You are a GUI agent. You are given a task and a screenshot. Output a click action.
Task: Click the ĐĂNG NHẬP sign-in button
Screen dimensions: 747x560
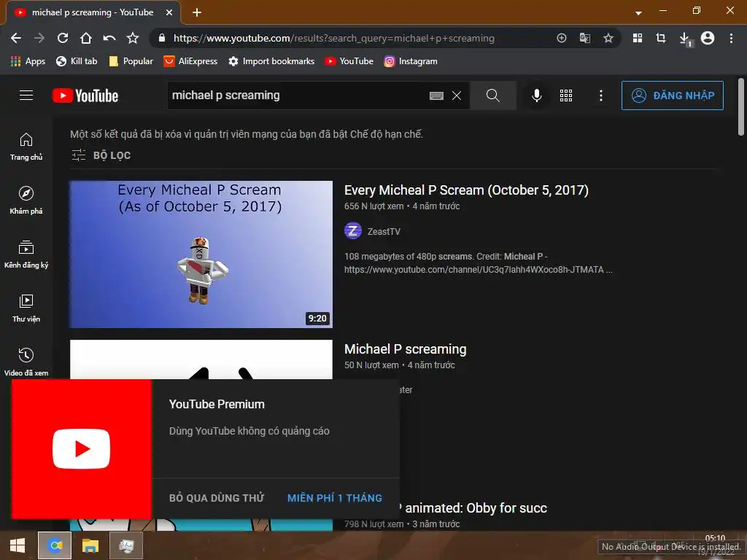(672, 96)
